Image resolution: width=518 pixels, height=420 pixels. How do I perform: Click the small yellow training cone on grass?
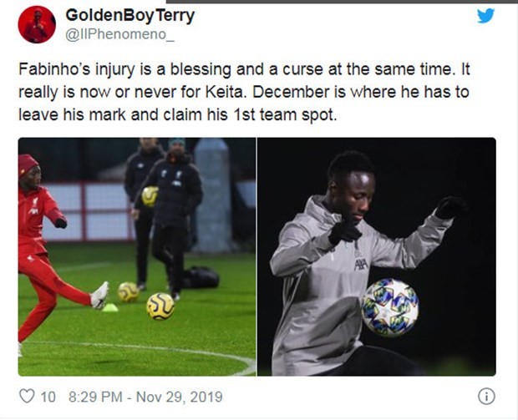pyautogui.click(x=109, y=307)
